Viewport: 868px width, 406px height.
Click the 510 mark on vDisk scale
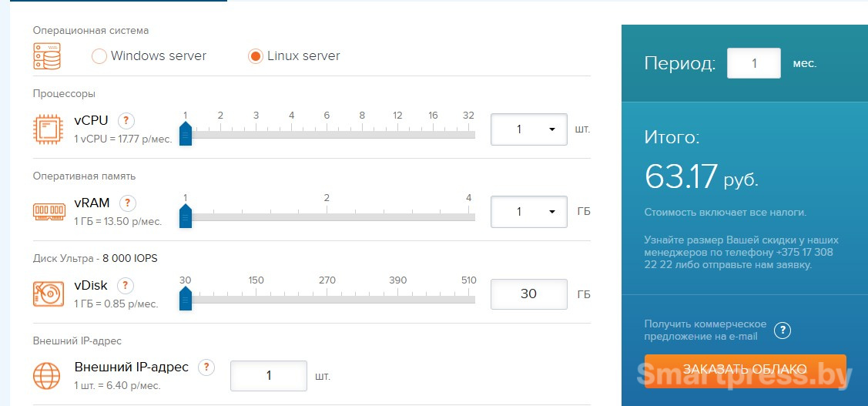(x=468, y=280)
